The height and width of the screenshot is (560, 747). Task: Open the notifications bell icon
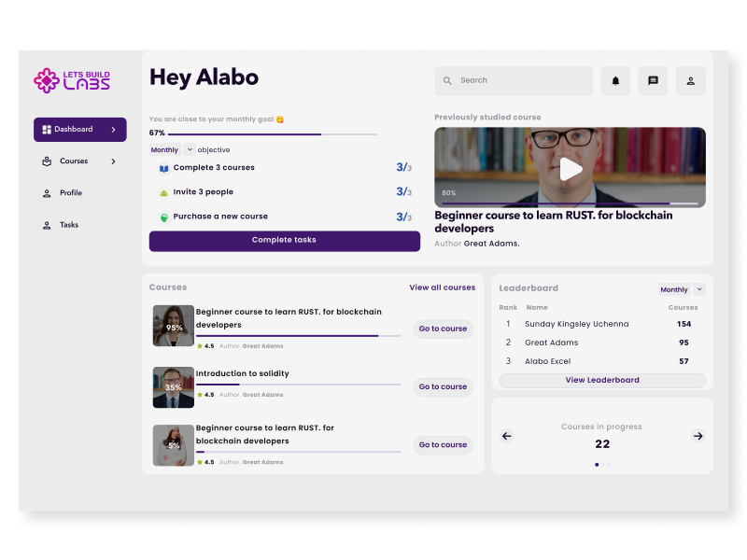pyautogui.click(x=615, y=81)
